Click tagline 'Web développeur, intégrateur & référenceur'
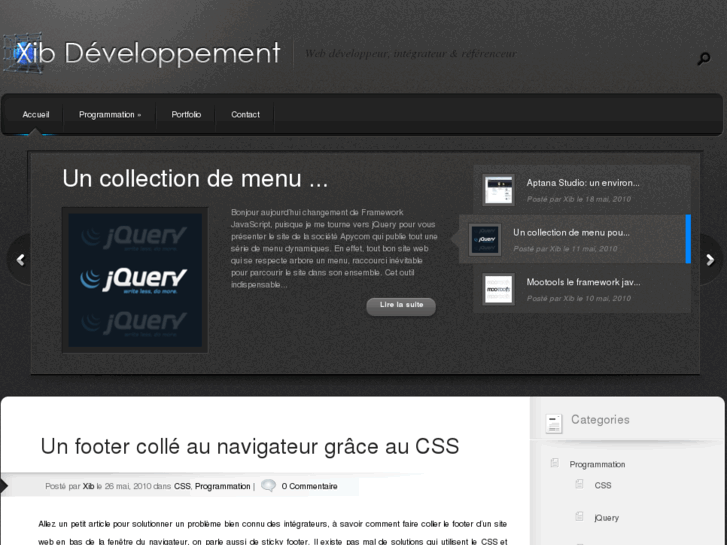This screenshot has height=545, width=727. [x=410, y=53]
